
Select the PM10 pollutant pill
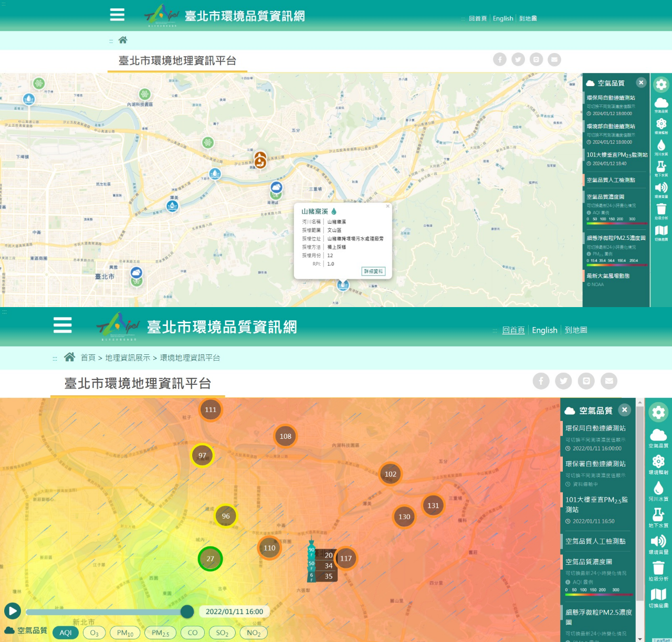[x=125, y=633]
